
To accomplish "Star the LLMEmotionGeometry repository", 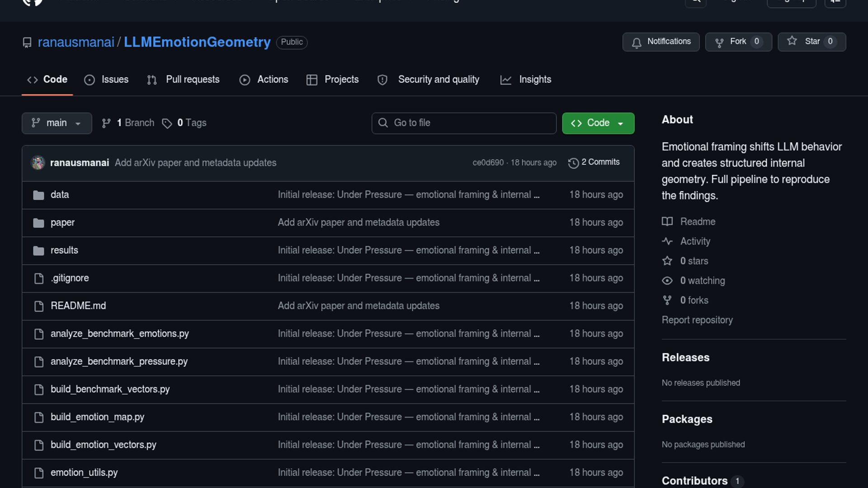I will click(x=811, y=42).
